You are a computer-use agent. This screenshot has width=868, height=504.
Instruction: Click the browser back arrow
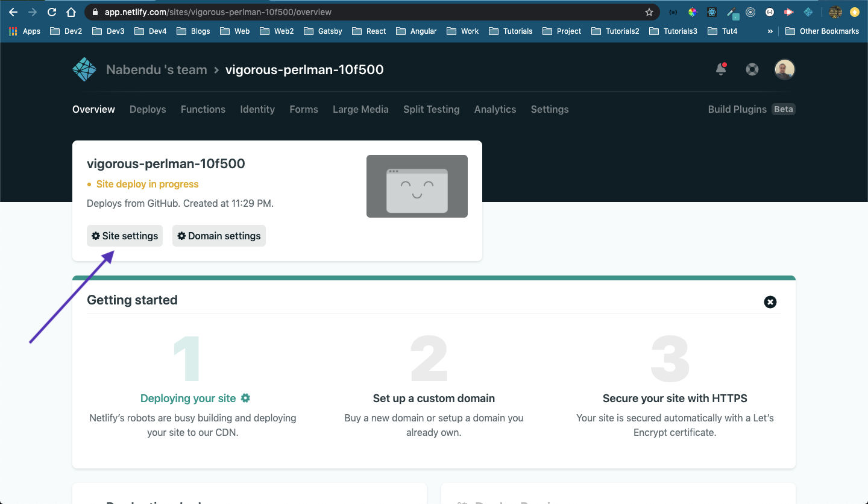(x=13, y=12)
